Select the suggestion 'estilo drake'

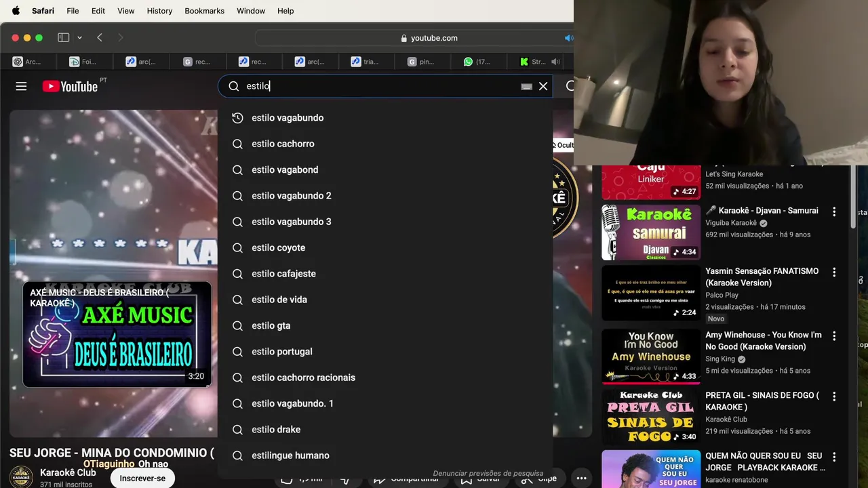tap(385, 430)
